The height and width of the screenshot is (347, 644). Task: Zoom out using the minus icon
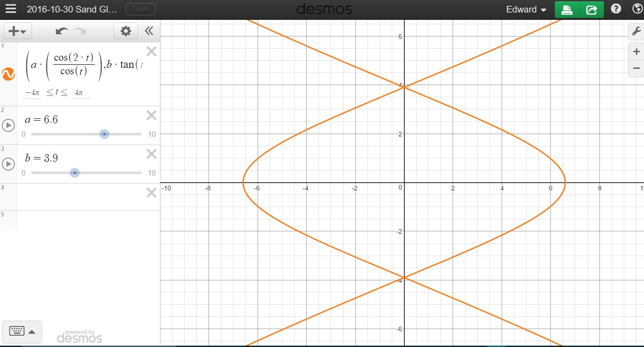[x=636, y=68]
